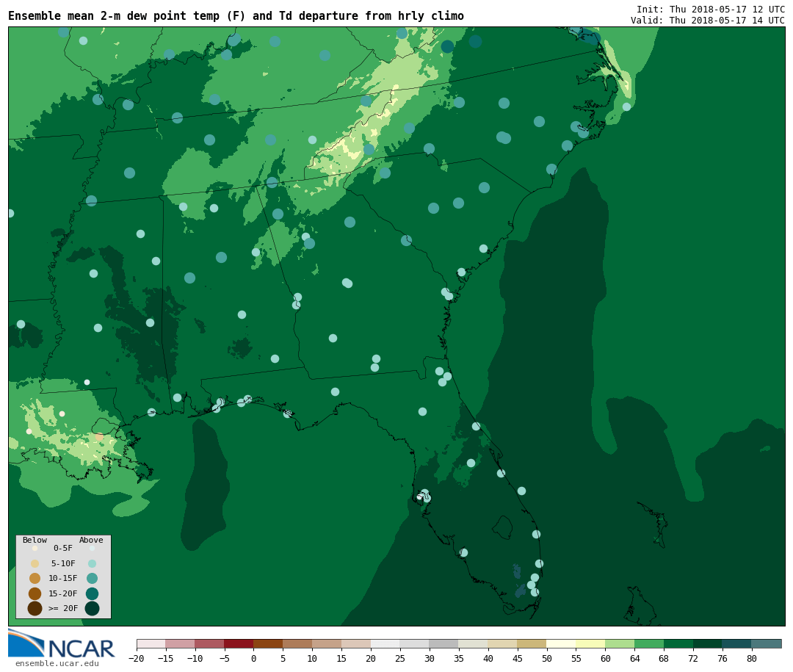Click the peach below-normal station dot in southeast Louisiana

point(99,437)
